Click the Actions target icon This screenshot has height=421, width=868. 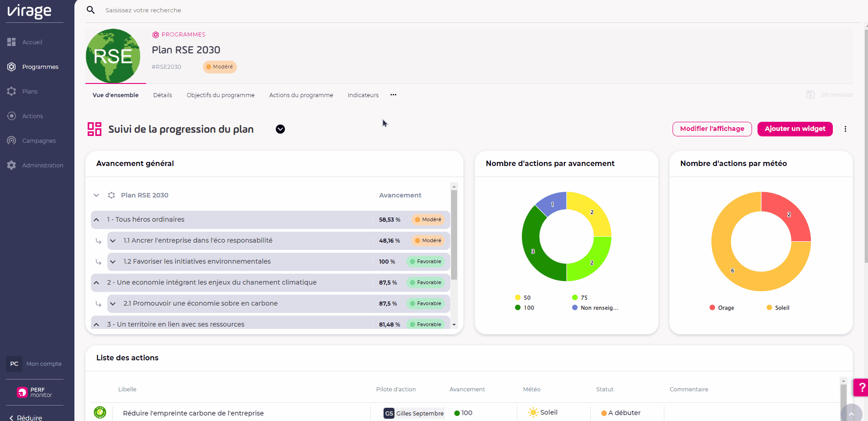click(x=11, y=116)
